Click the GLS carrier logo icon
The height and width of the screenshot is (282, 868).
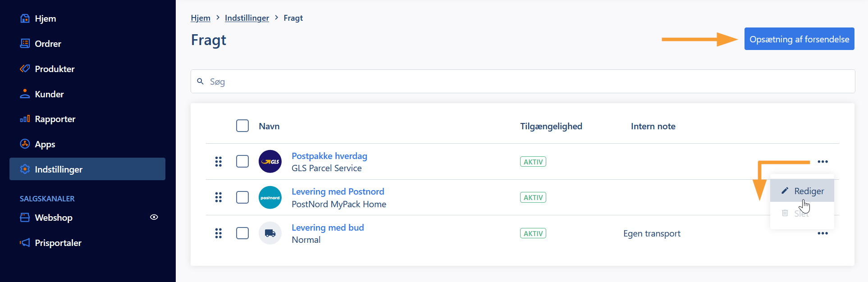pyautogui.click(x=270, y=161)
